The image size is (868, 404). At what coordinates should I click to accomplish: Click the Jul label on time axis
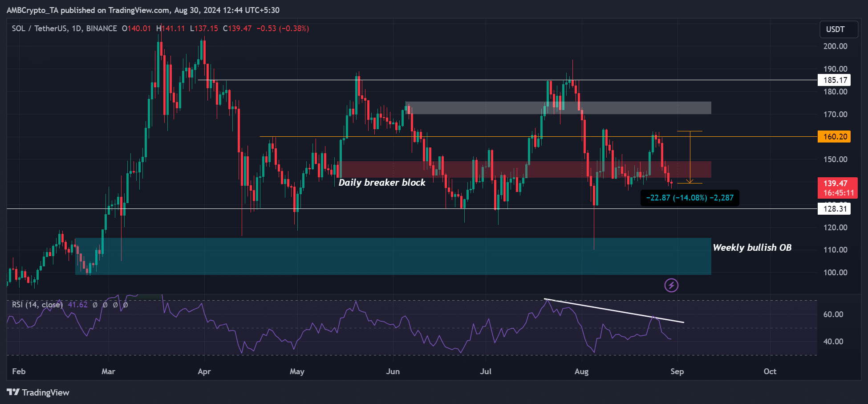(486, 371)
